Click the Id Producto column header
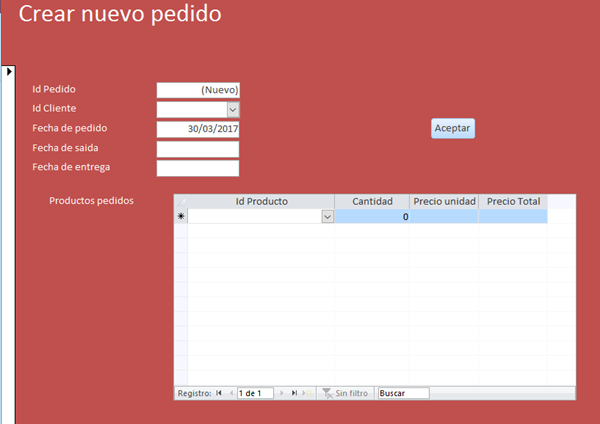This screenshot has width=600, height=424. tap(261, 202)
